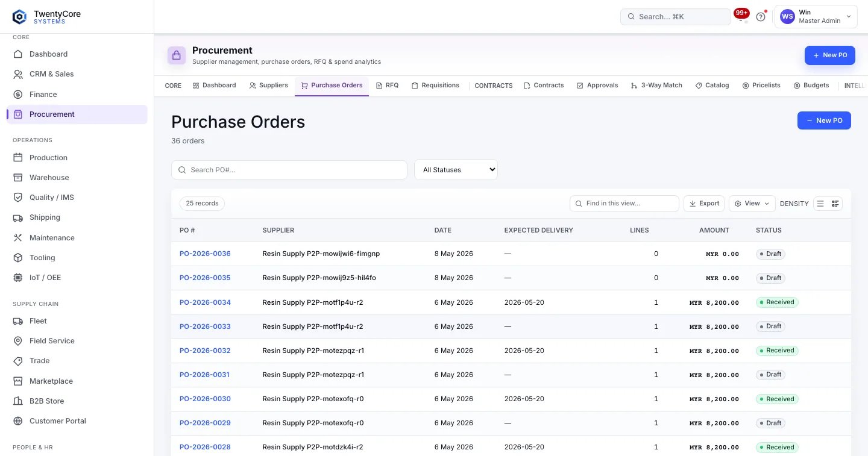
Task: Open Shipping in the sidebar
Action: [x=77, y=217]
